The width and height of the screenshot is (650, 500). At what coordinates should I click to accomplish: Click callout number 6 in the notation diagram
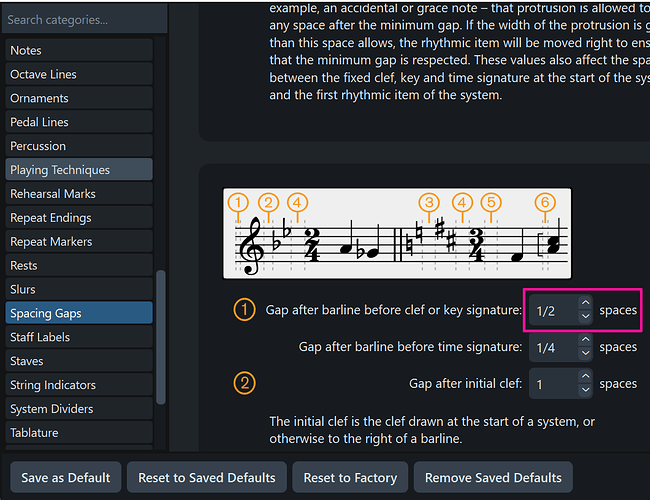click(544, 202)
